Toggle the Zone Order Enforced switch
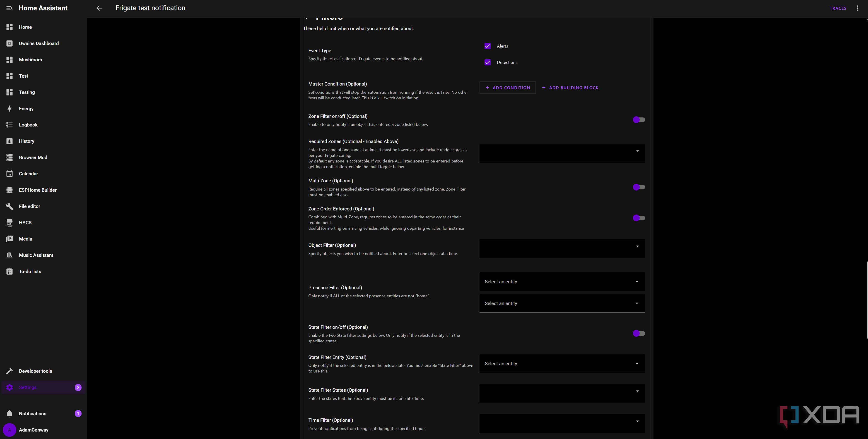Image resolution: width=868 pixels, height=439 pixels. point(639,218)
